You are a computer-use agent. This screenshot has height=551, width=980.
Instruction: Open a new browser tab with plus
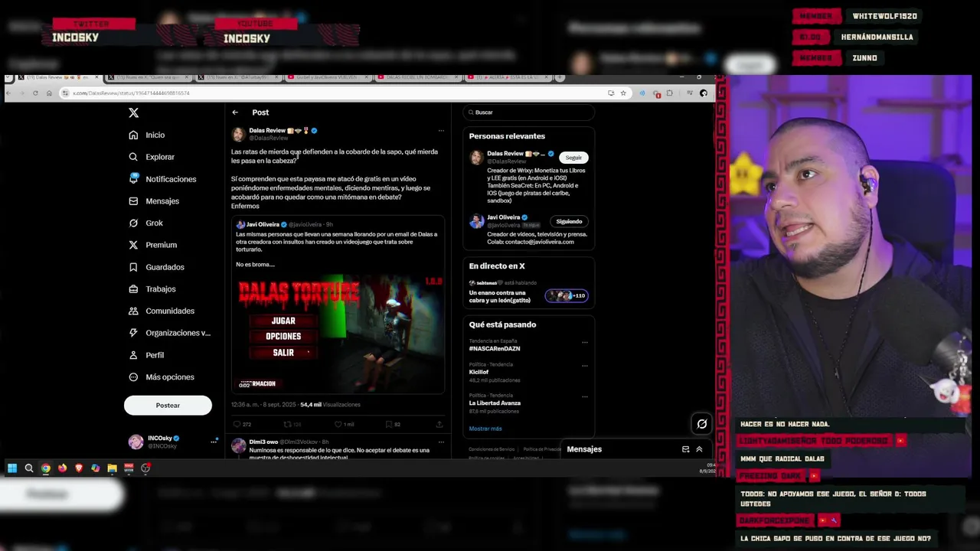(x=560, y=77)
